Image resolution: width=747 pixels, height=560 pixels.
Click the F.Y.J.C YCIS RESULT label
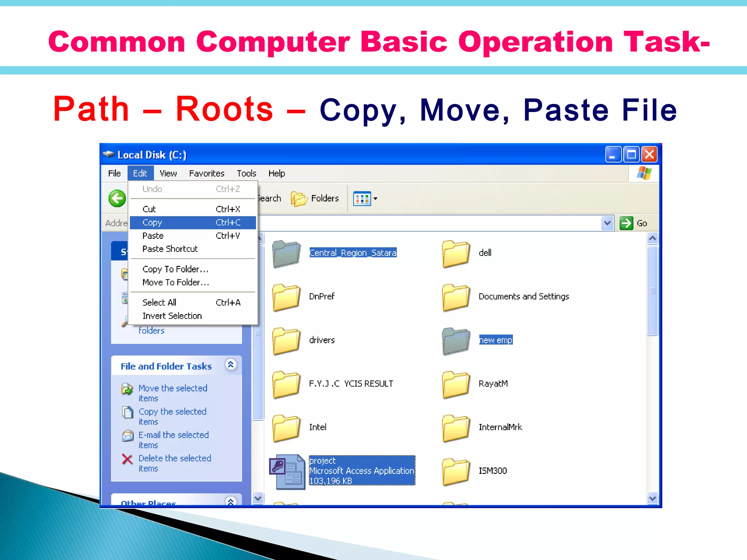(351, 384)
